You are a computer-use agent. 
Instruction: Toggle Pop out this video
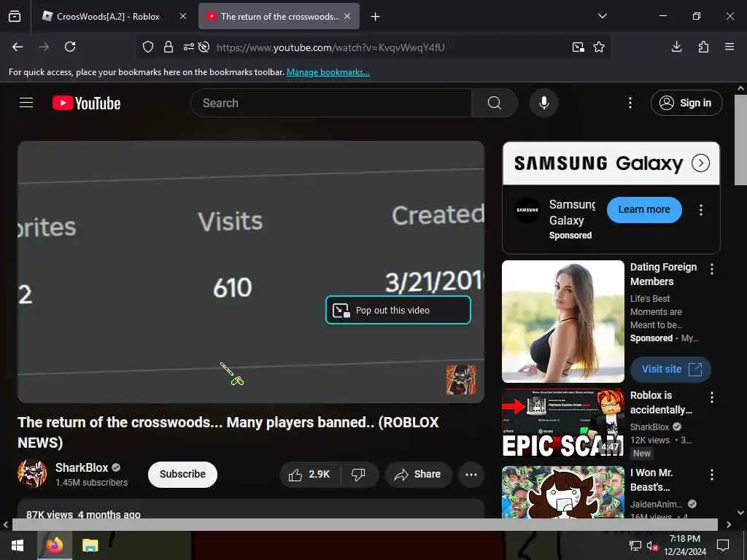point(398,310)
